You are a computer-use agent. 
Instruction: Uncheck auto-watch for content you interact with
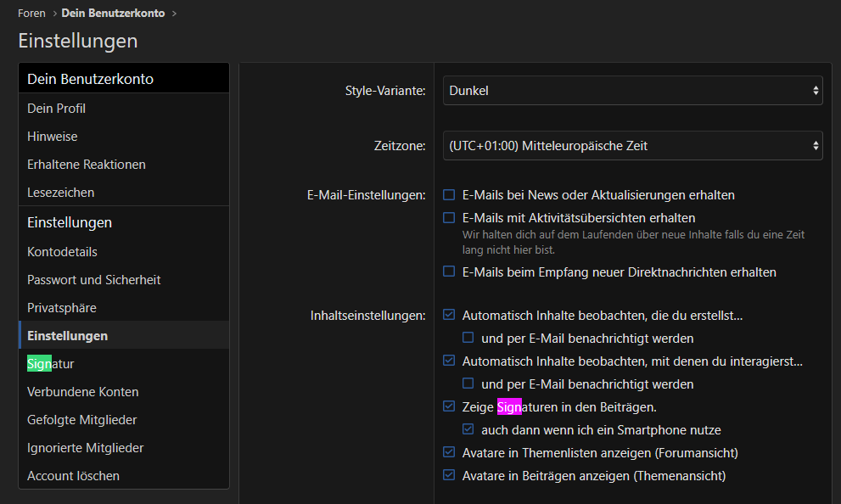tap(450, 361)
